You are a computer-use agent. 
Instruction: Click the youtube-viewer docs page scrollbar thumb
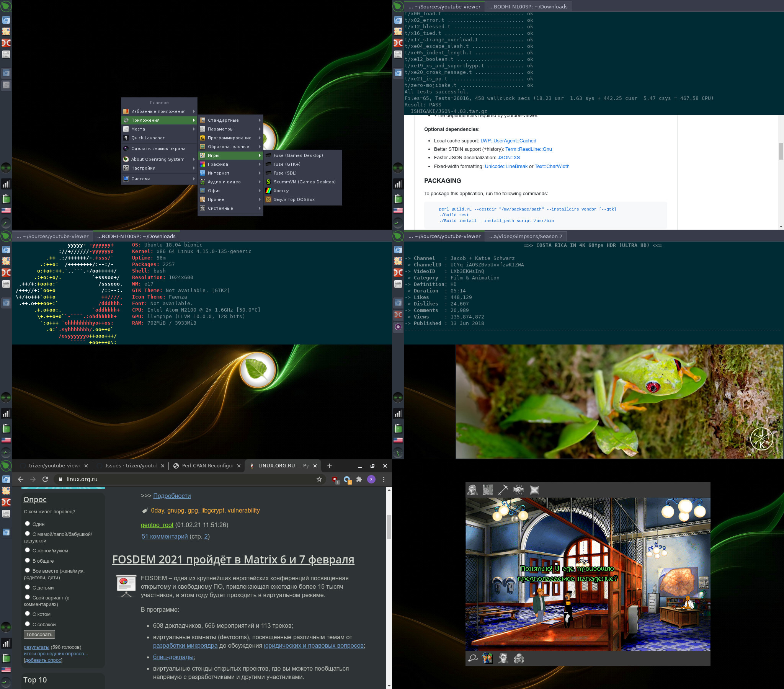point(781,152)
